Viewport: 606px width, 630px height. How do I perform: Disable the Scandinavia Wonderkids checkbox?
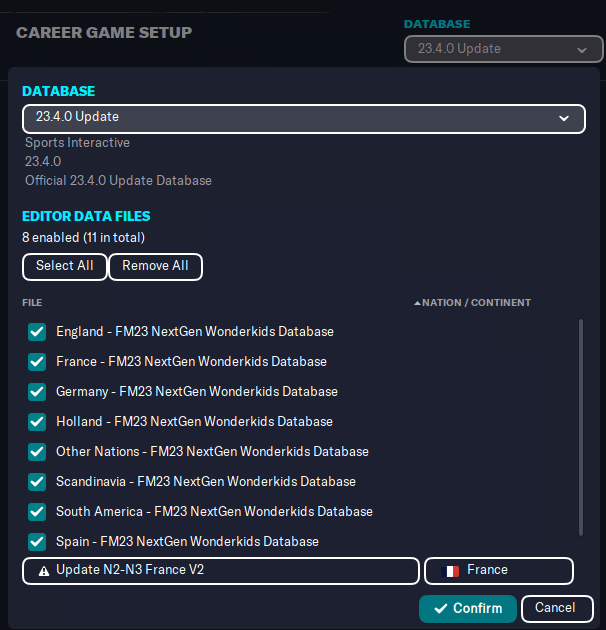pos(37,482)
